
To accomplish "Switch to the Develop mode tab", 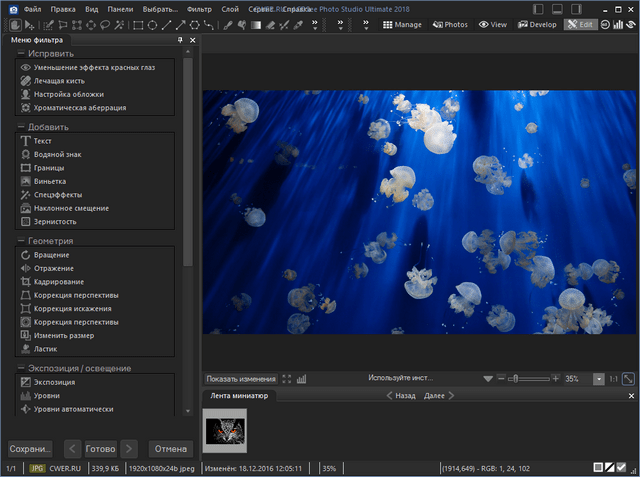I will coord(536,24).
